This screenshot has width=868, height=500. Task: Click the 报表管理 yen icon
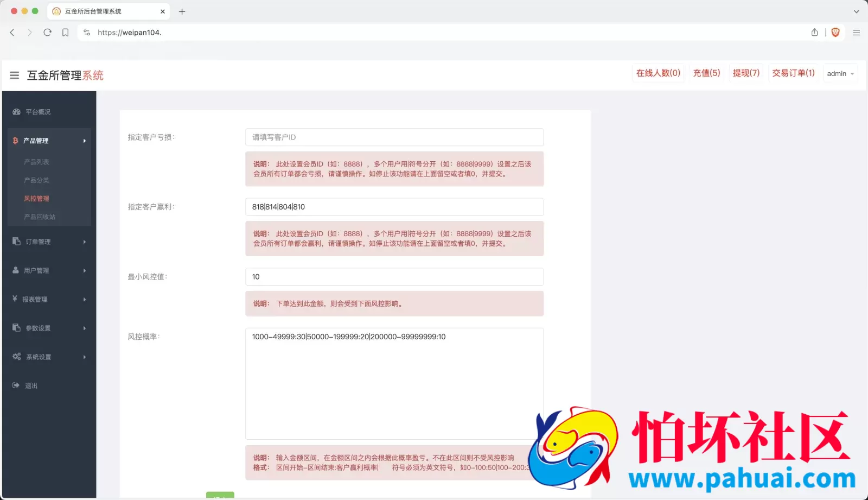click(15, 299)
